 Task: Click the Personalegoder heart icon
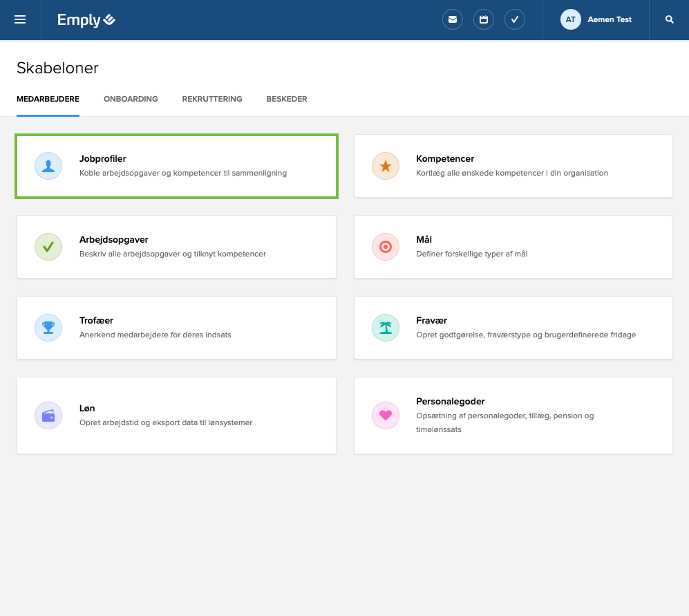pyautogui.click(x=386, y=416)
